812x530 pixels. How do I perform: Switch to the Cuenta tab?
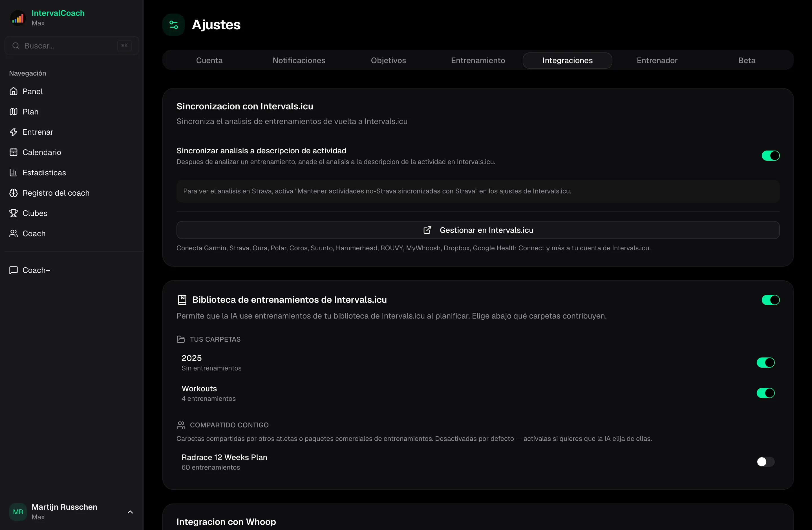pos(209,60)
